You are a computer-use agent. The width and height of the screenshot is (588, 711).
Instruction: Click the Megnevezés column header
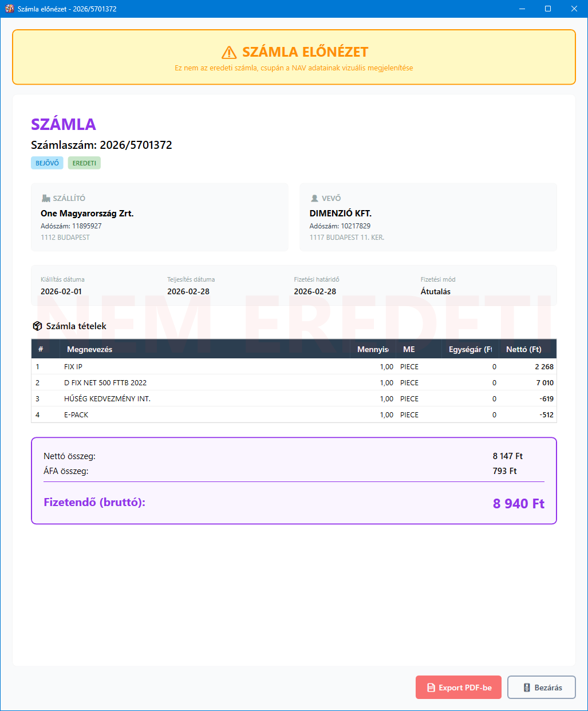point(89,349)
